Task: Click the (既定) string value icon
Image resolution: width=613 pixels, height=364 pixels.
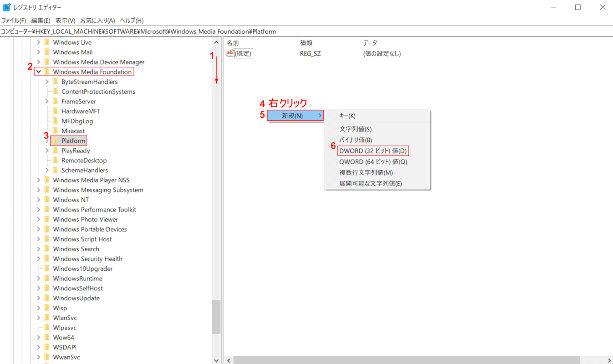Action: [230, 54]
